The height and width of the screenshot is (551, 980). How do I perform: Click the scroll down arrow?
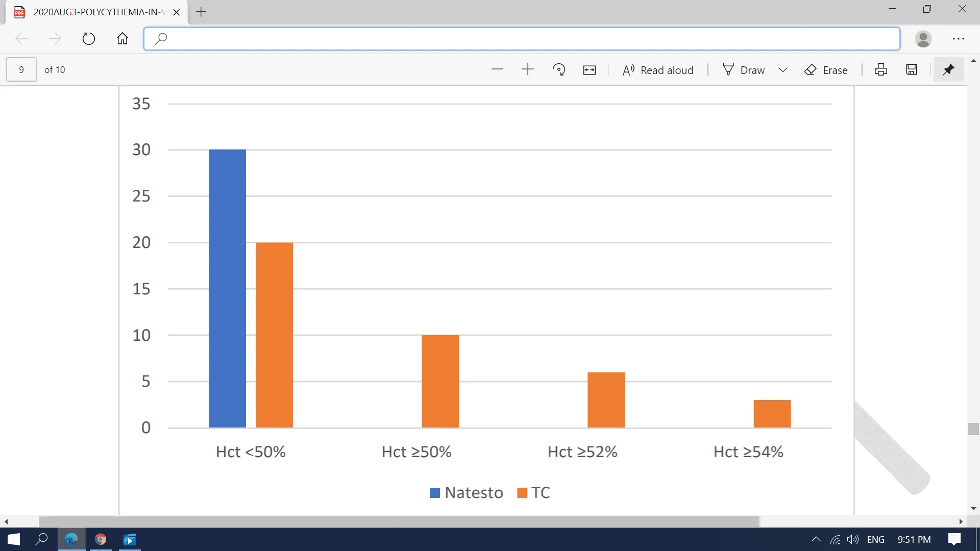(973, 509)
